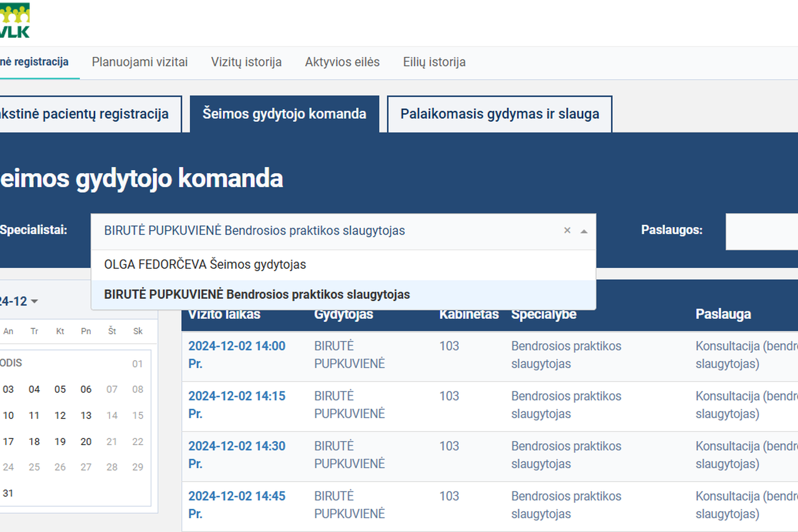Screen dimensions: 798x532
Task: Pick calendar day 20
Action: pyautogui.click(x=86, y=442)
